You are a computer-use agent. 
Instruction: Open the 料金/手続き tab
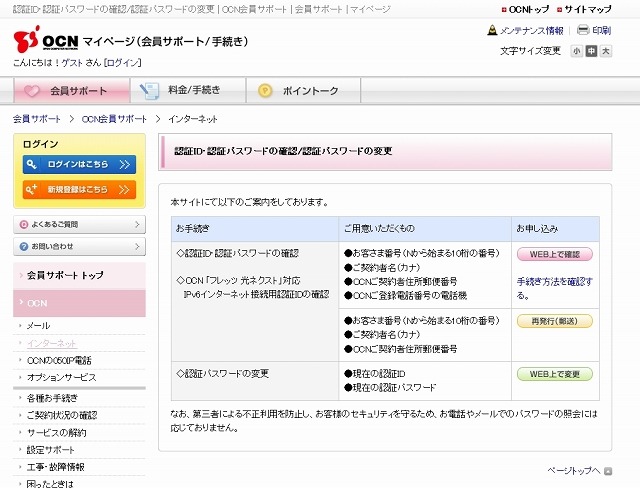(188, 91)
